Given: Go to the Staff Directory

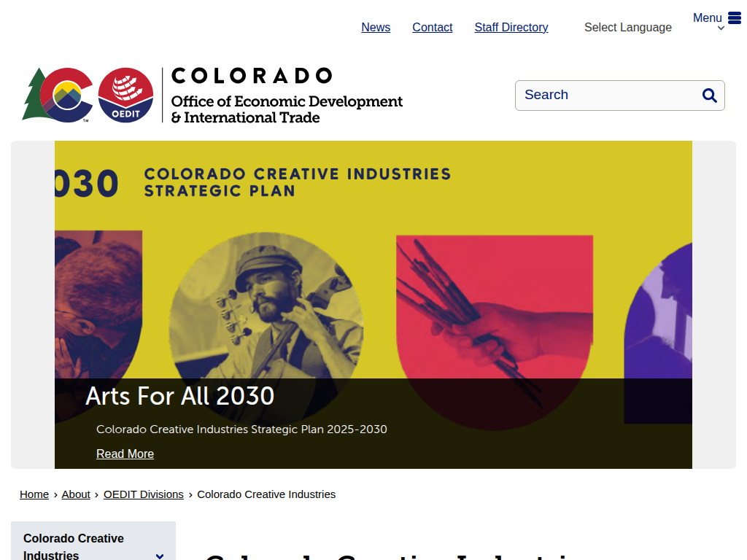Looking at the screenshot, I should pos(511,27).
